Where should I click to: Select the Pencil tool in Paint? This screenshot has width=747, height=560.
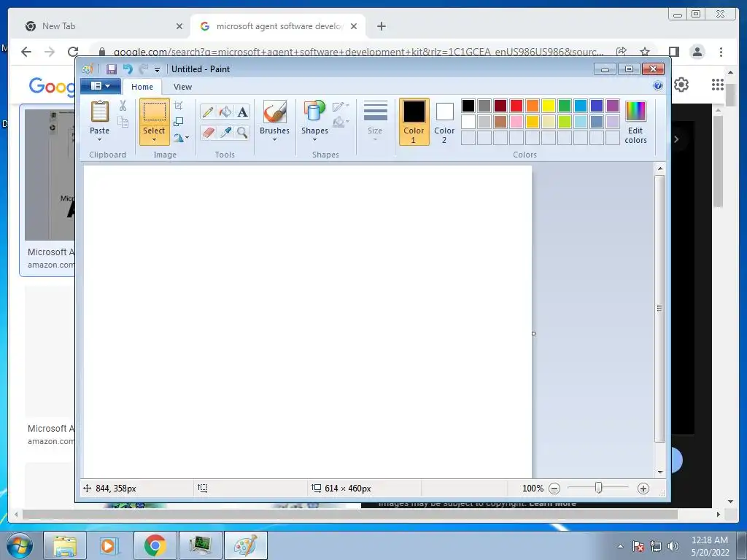tap(208, 112)
